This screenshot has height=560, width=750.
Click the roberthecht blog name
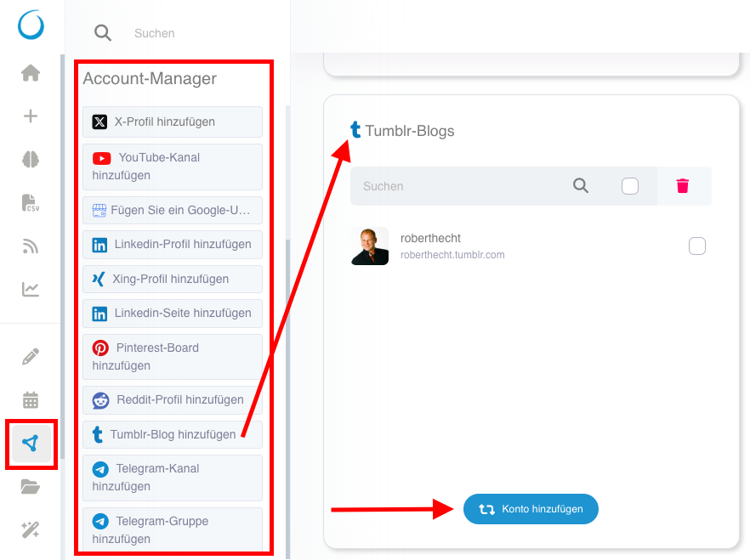[430, 238]
